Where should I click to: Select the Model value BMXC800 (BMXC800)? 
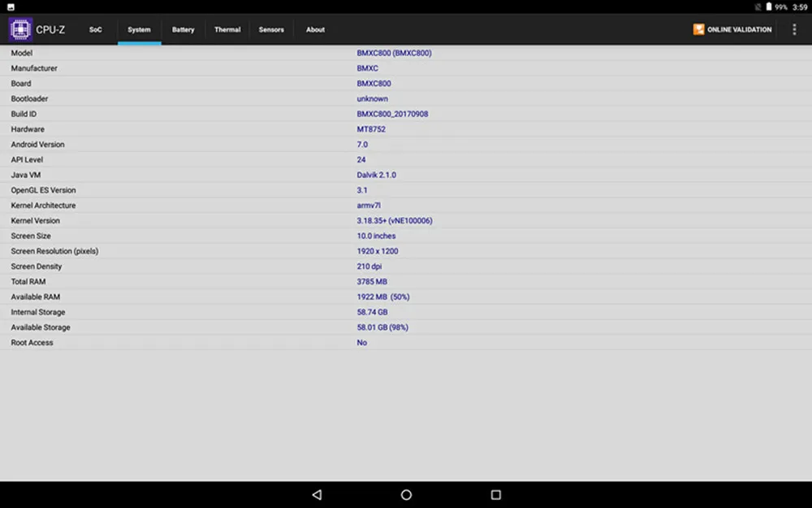click(394, 53)
